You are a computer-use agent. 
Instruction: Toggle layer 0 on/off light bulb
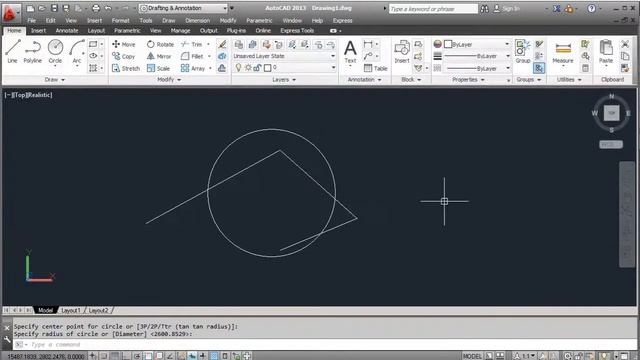click(238, 68)
